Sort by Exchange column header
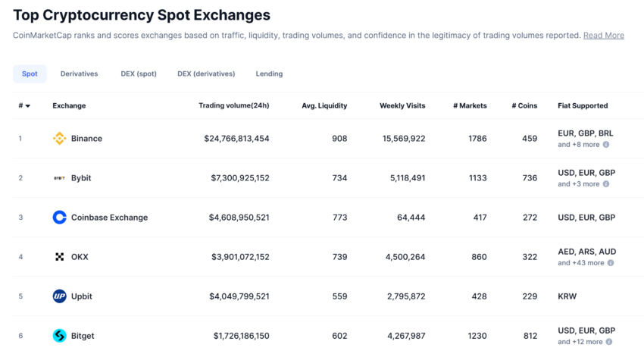 pos(69,105)
